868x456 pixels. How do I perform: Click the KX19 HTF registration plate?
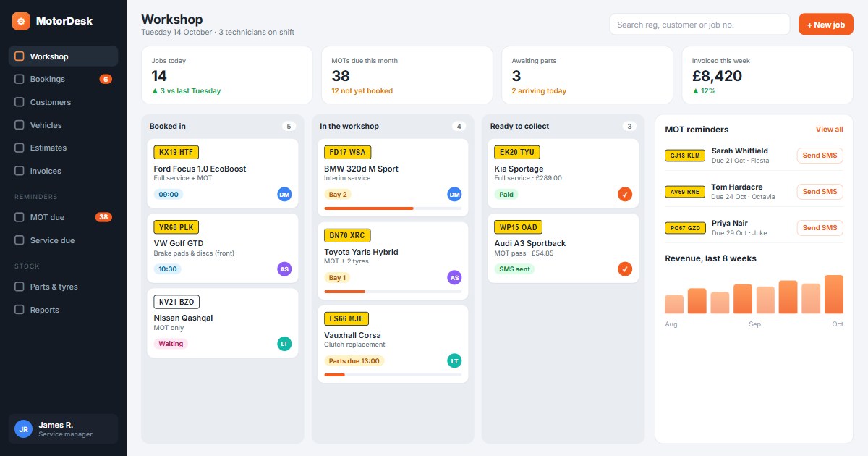tap(176, 152)
